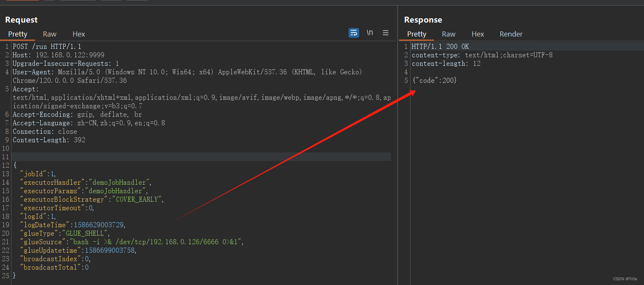The image size is (644, 285).
Task: Click the {"code":200} response body
Action: pos(434,81)
